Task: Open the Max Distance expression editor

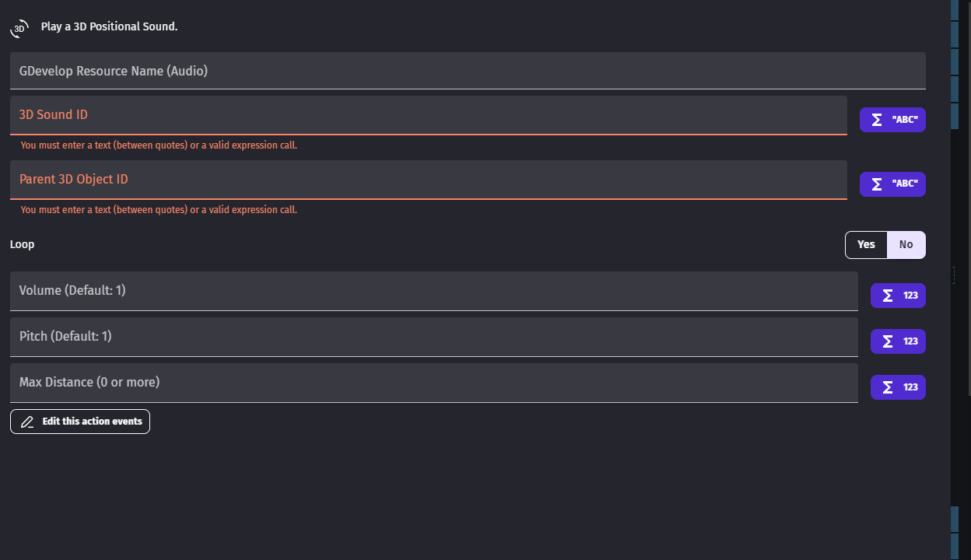Action: tap(898, 387)
